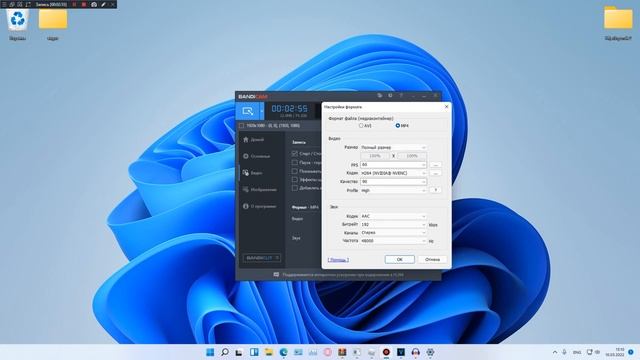Open the Profile dropdown showing High
The image size is (640, 360).
click(393, 190)
